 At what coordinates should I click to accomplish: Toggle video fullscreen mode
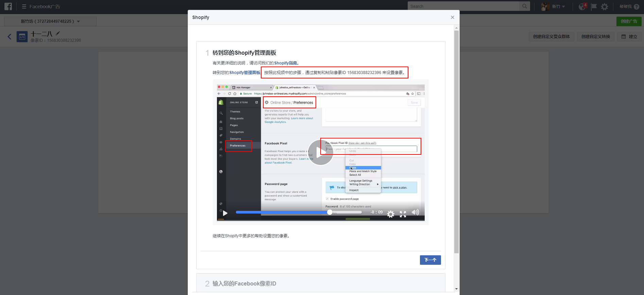(x=403, y=214)
